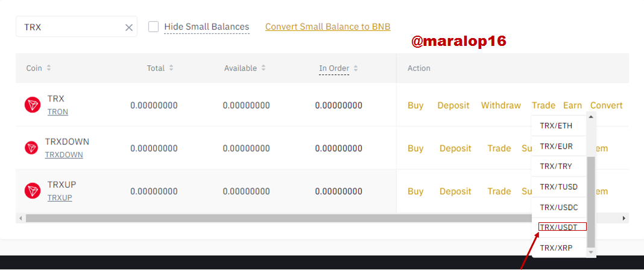Select TRX/XRP trading pair
Image resolution: width=644 pixels, height=270 pixels.
(x=558, y=248)
